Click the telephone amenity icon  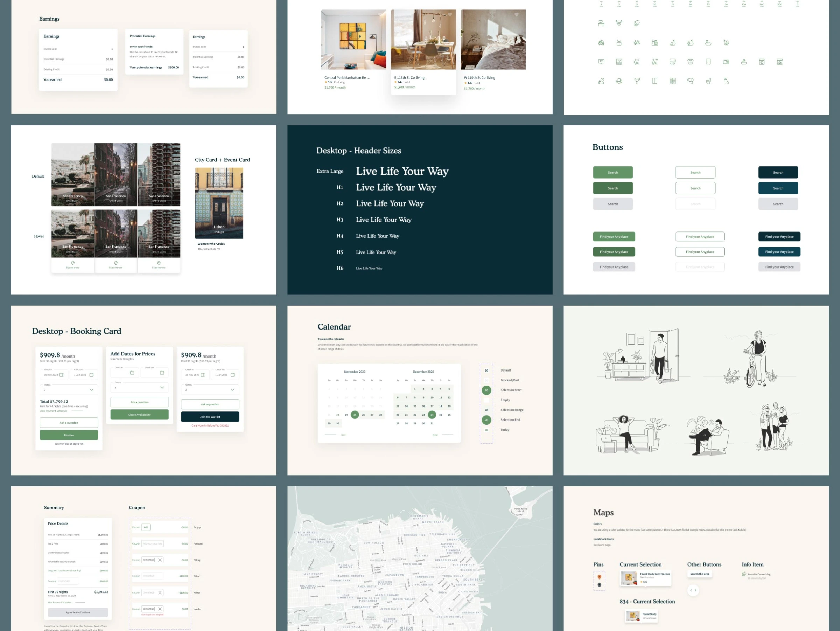coord(691,62)
